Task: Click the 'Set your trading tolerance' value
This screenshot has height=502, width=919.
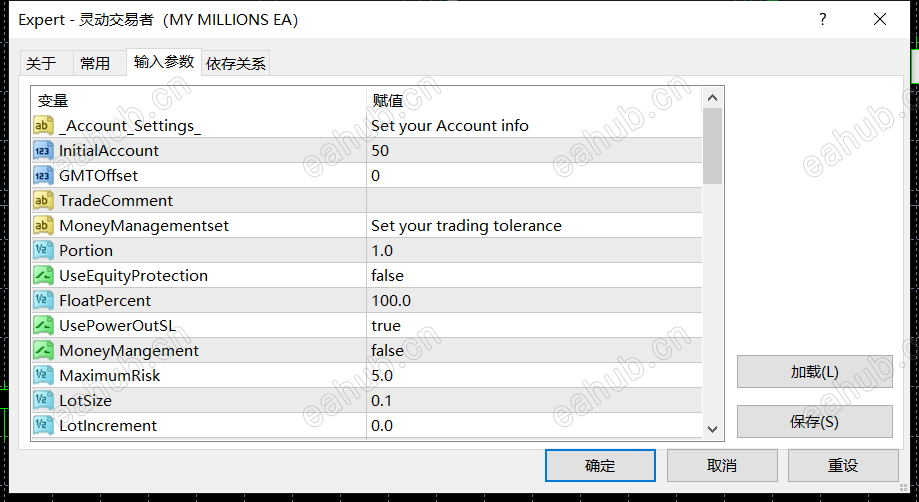Action: (467, 226)
